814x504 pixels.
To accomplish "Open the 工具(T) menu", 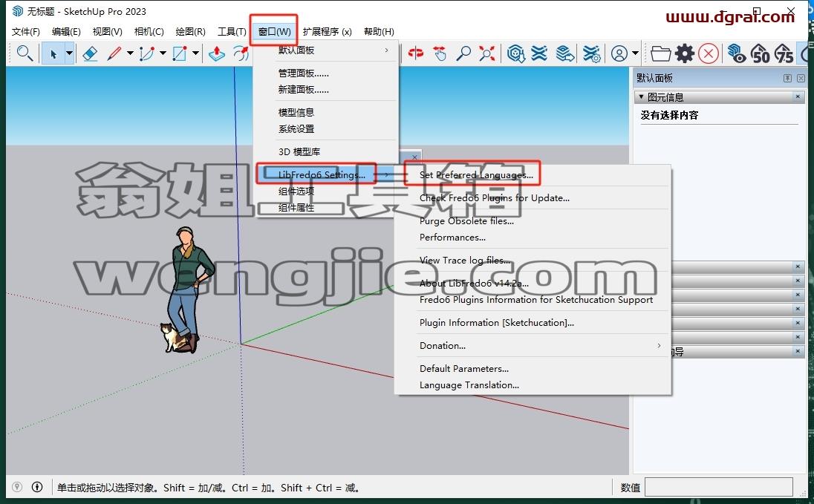I will tap(232, 32).
